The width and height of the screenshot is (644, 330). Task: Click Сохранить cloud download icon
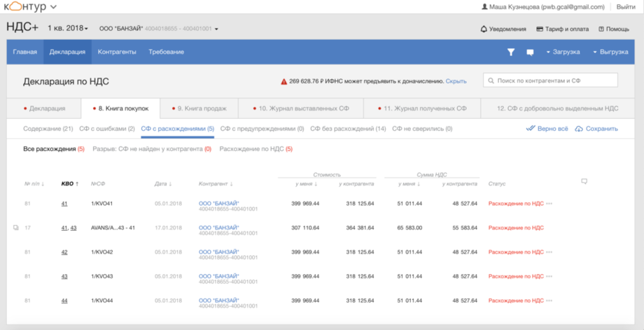[x=579, y=129]
